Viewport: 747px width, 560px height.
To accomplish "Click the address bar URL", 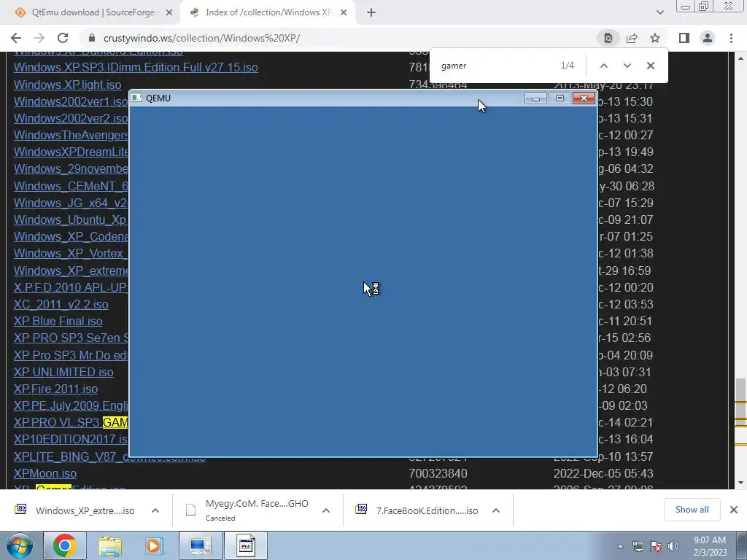I will (x=201, y=38).
